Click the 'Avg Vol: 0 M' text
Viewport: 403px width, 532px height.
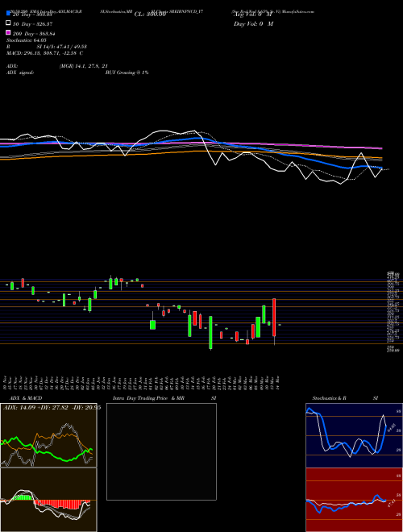click(x=253, y=15)
